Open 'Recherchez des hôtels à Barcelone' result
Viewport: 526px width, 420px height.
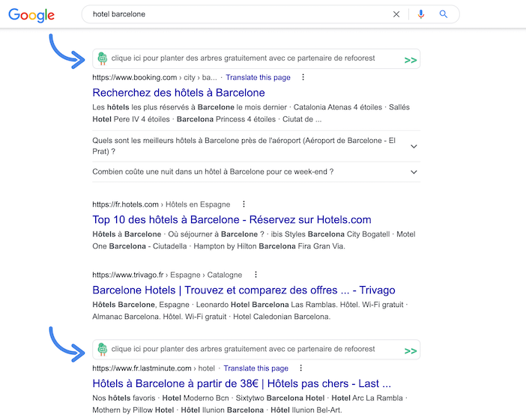point(178,93)
